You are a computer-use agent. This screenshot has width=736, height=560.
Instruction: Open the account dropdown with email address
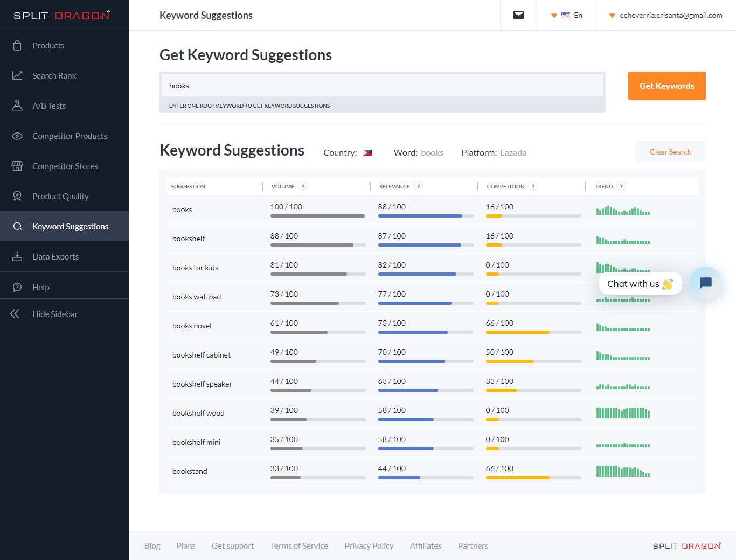(x=665, y=15)
